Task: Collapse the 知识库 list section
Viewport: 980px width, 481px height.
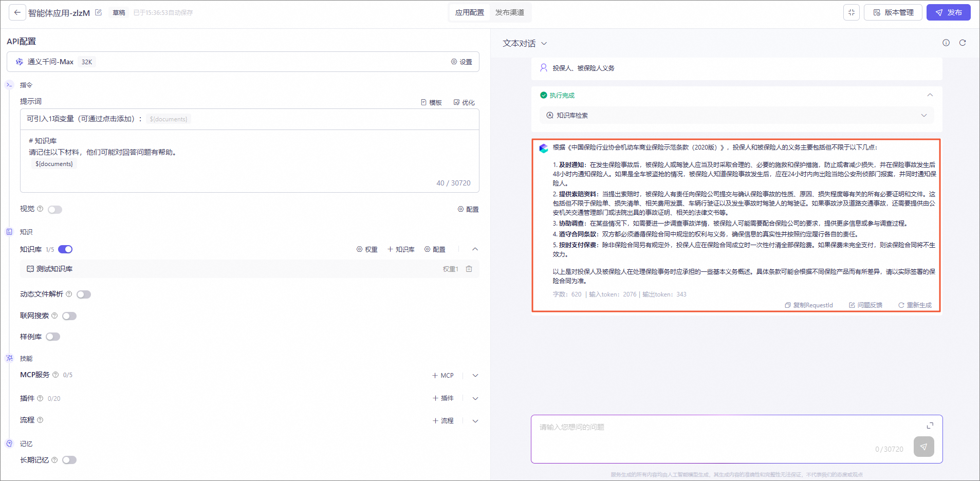Action: (475, 249)
